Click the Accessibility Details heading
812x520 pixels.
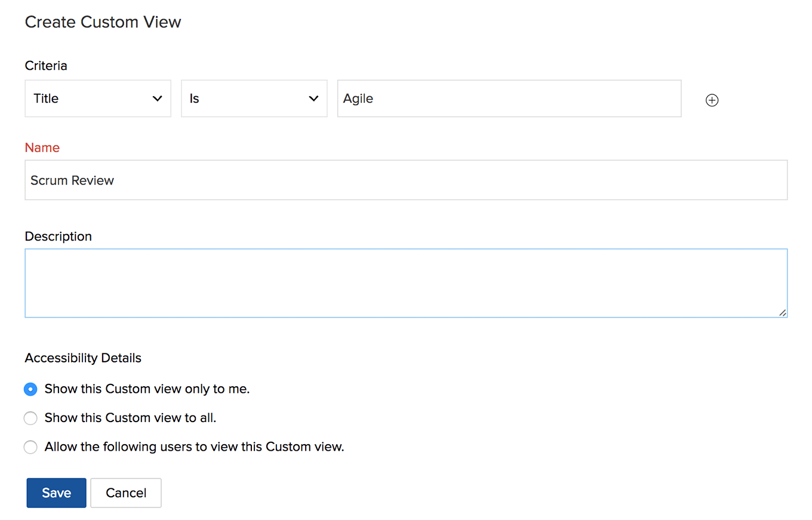coord(83,358)
